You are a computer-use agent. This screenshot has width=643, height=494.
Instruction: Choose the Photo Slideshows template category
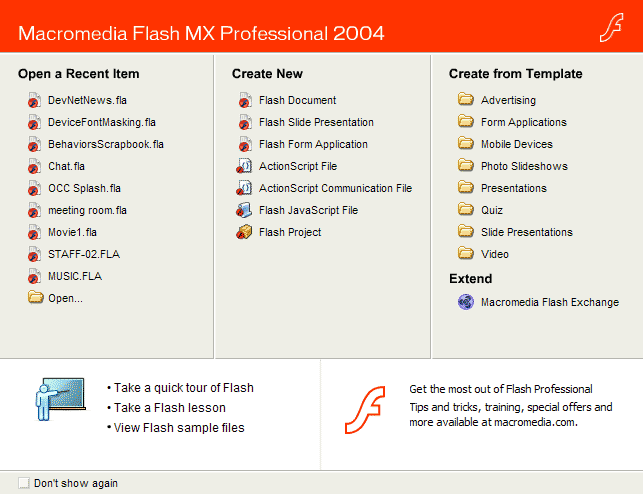(524, 166)
